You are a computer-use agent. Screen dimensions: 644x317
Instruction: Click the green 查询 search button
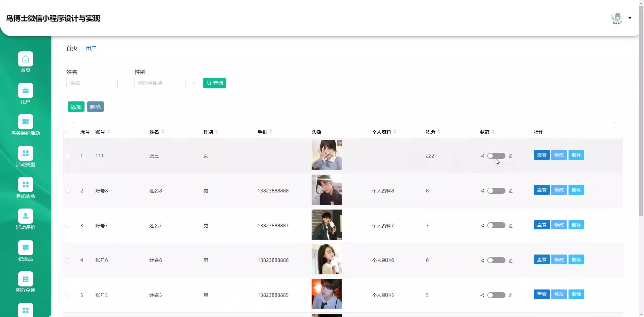tap(214, 83)
